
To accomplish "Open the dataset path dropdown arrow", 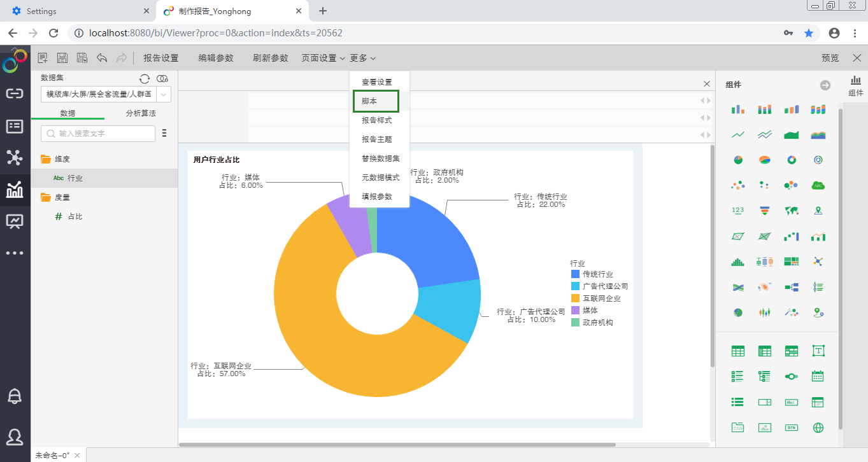I will [164, 94].
